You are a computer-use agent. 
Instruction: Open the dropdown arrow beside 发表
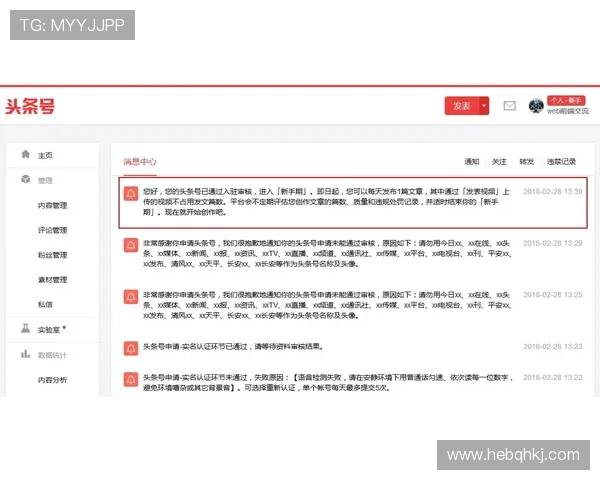[x=484, y=106]
